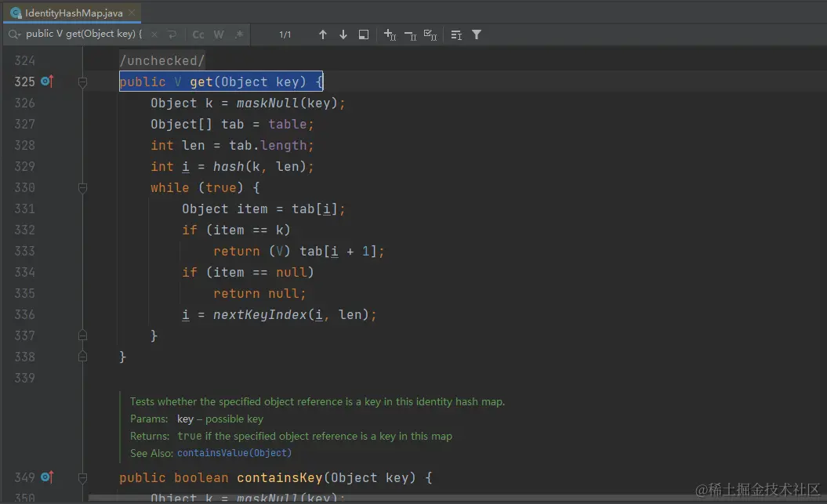This screenshot has height=504, width=827.
Task: Click fold end marker at line 337
Action: pyautogui.click(x=82, y=335)
